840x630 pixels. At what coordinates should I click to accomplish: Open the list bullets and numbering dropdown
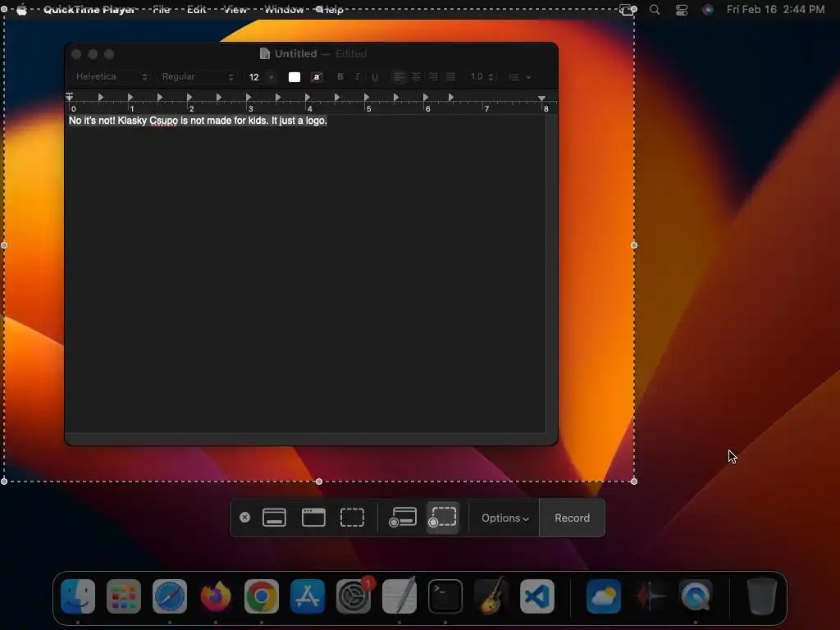click(519, 77)
